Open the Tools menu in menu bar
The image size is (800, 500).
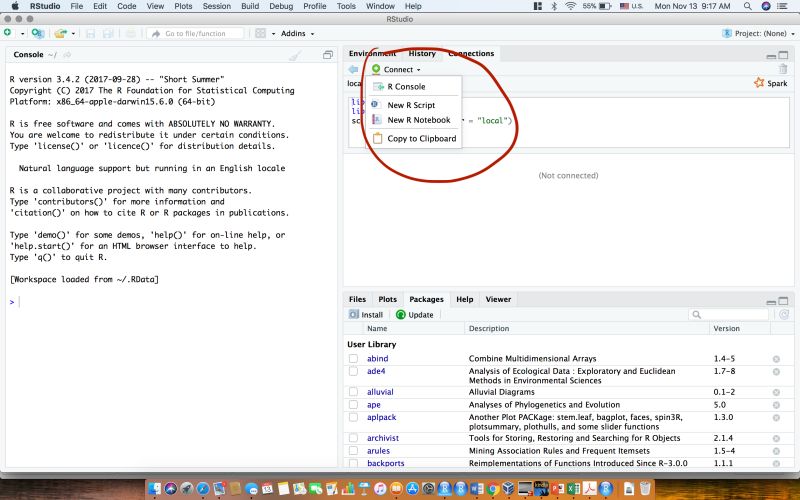pos(346,6)
